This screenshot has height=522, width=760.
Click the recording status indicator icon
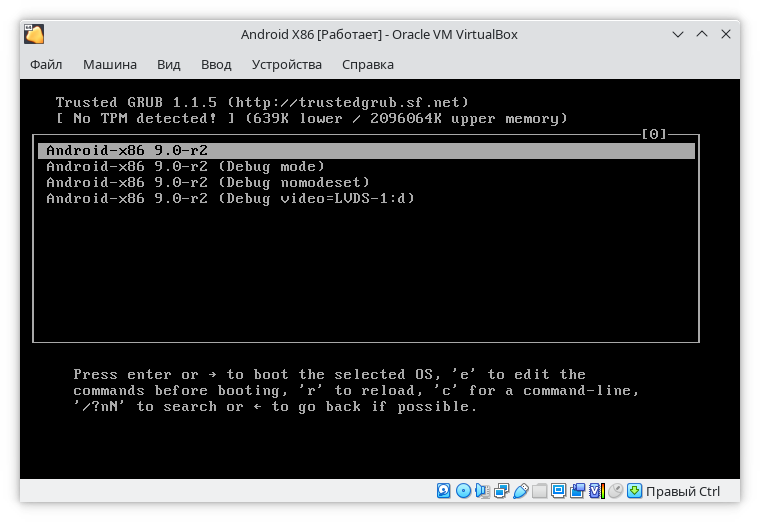(x=578, y=491)
